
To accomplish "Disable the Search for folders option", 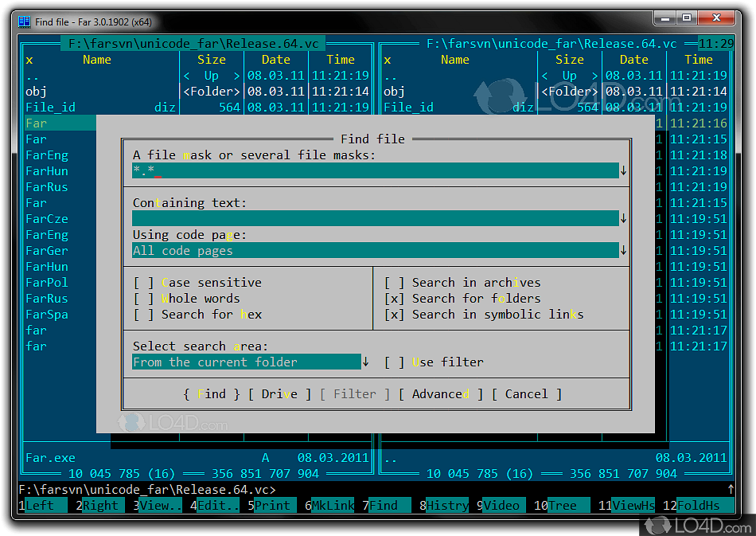I will [x=394, y=298].
